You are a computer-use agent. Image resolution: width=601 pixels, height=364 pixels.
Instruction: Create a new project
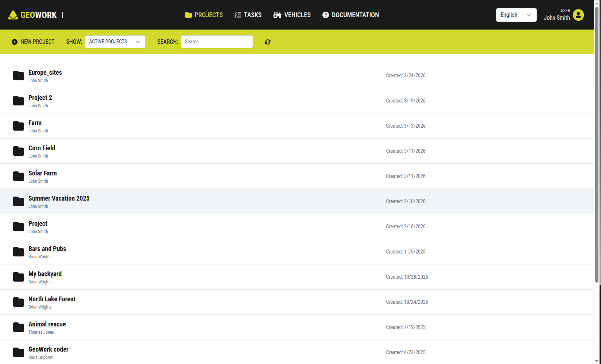click(x=33, y=42)
